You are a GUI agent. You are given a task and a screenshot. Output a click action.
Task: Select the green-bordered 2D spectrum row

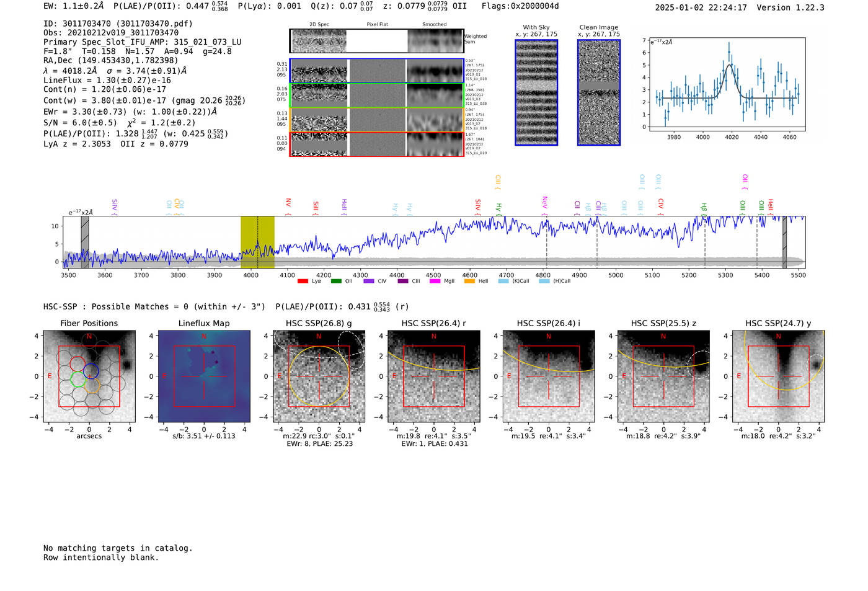(377, 96)
